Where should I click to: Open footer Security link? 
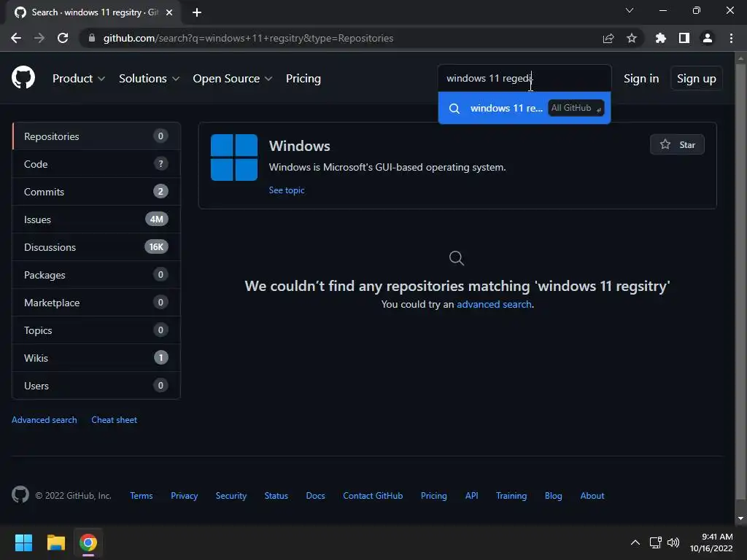[x=231, y=495]
